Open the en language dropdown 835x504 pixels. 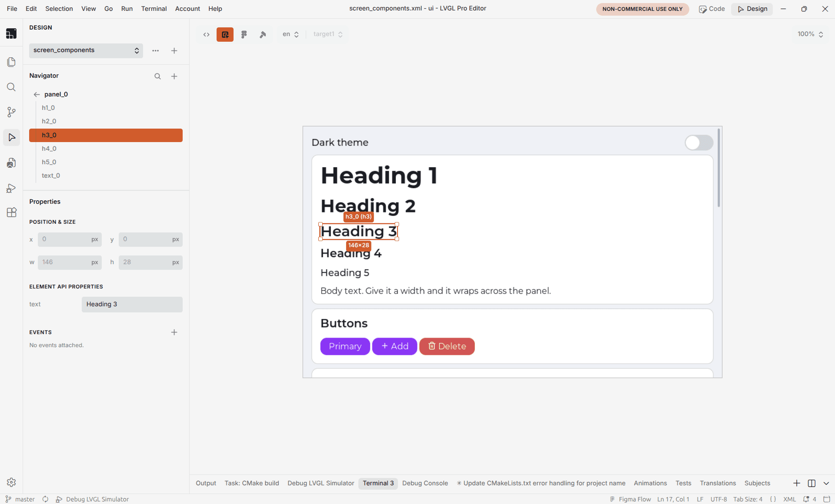coord(291,34)
